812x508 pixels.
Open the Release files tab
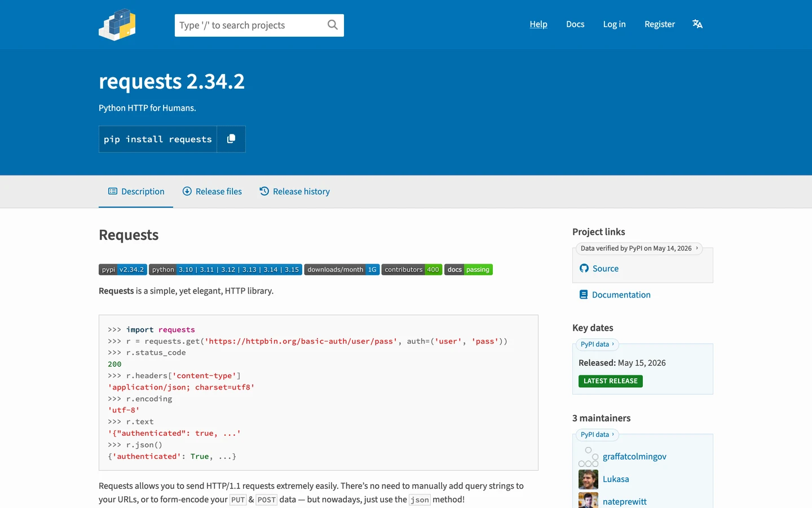coord(212,191)
